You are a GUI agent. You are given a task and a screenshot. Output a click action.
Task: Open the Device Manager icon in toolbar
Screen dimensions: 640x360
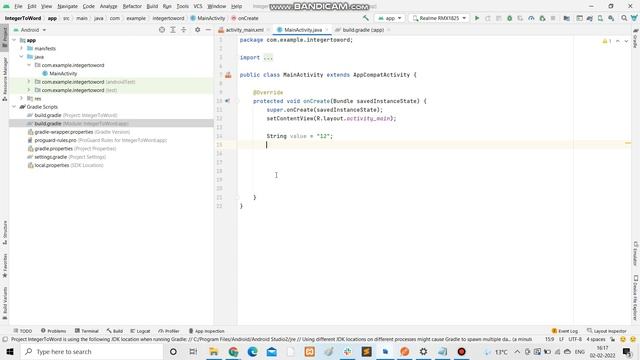[600, 18]
